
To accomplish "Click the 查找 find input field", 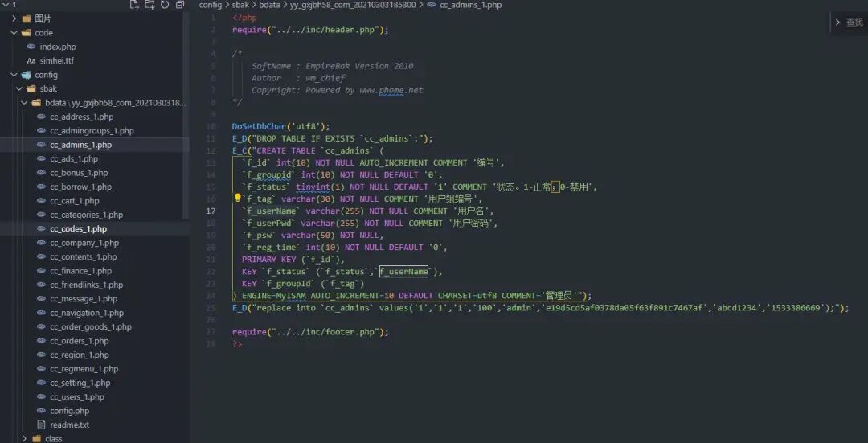I will 854,23.
